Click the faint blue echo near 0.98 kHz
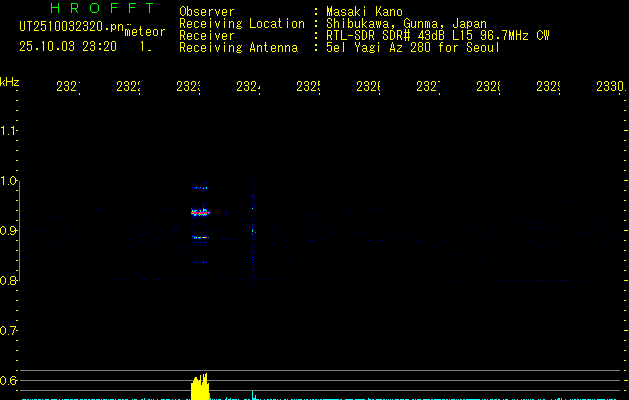This screenshot has width=629, height=400. 200,187
